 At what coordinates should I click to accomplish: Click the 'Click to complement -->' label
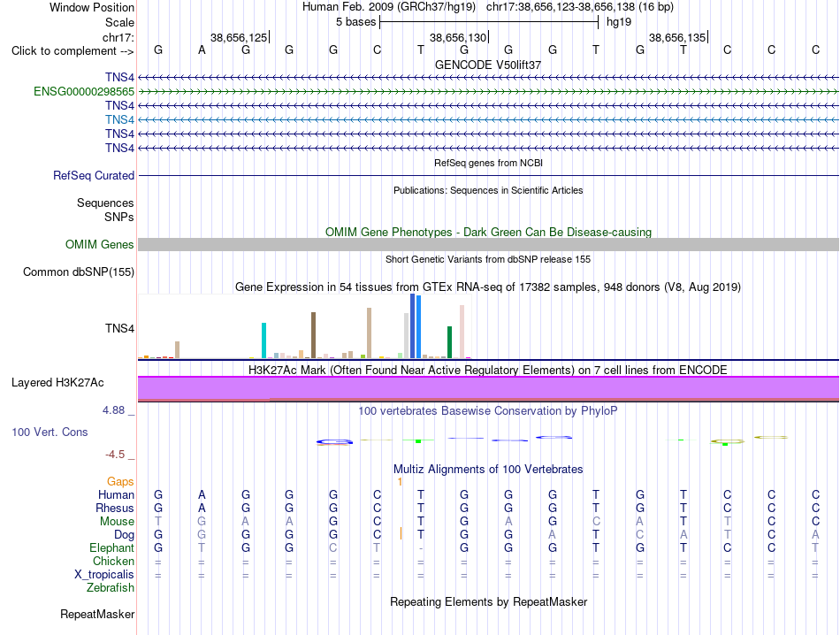coord(73,51)
